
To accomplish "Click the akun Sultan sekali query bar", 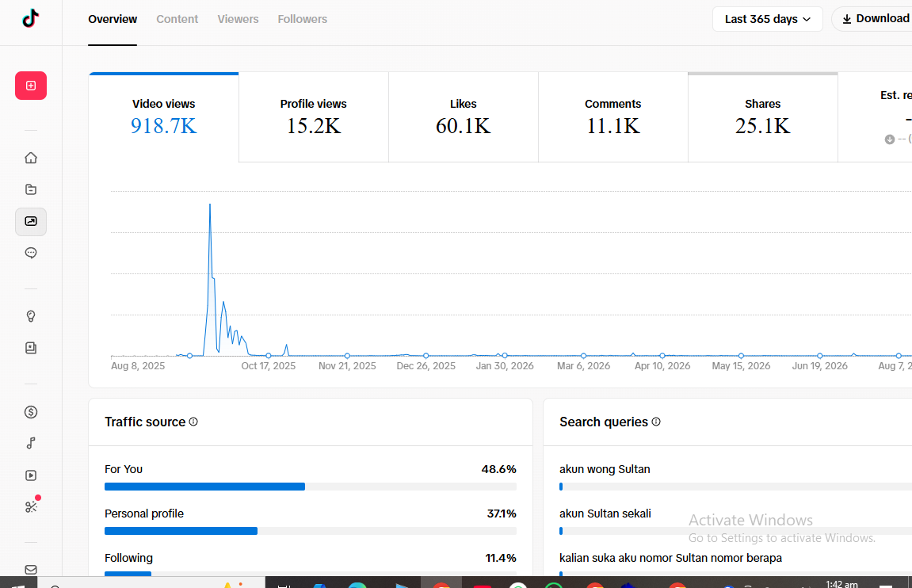I will pos(736,531).
